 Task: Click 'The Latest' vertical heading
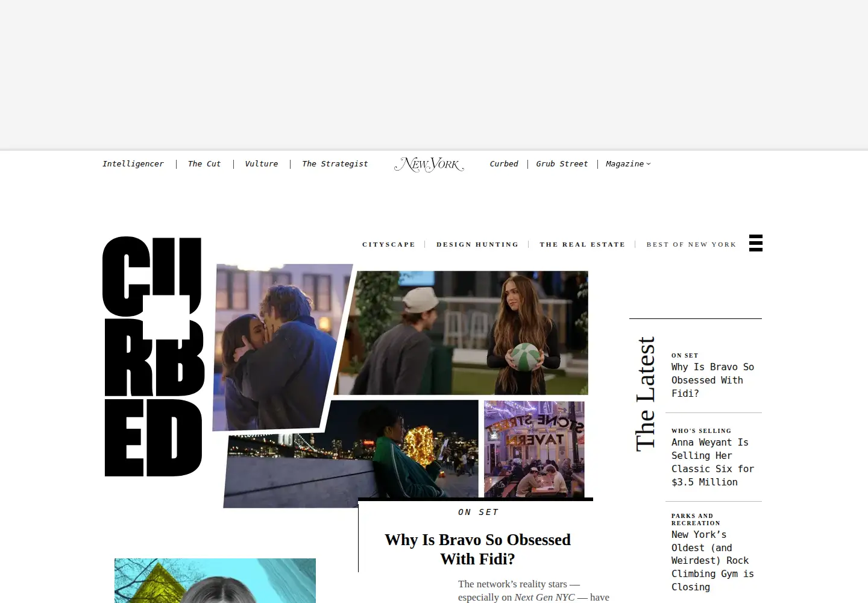tap(646, 394)
